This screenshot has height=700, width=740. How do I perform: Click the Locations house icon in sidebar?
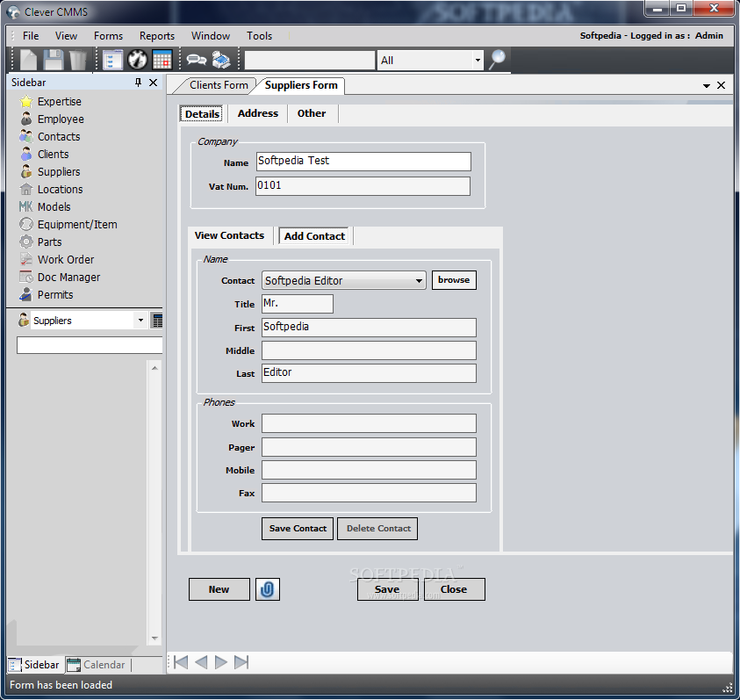(x=26, y=189)
